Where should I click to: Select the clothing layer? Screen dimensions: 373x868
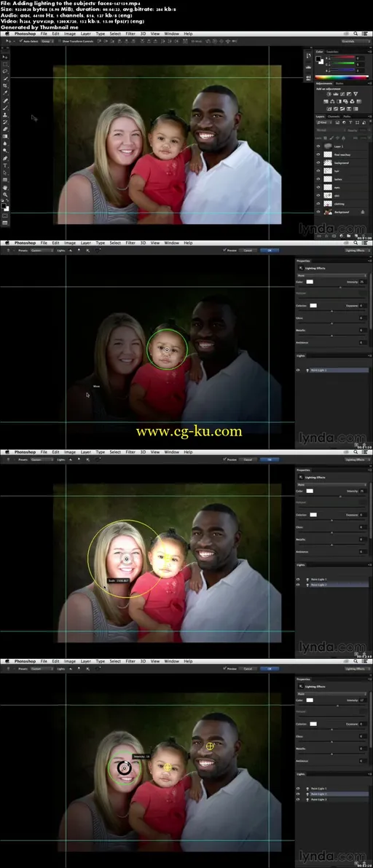[x=341, y=204]
